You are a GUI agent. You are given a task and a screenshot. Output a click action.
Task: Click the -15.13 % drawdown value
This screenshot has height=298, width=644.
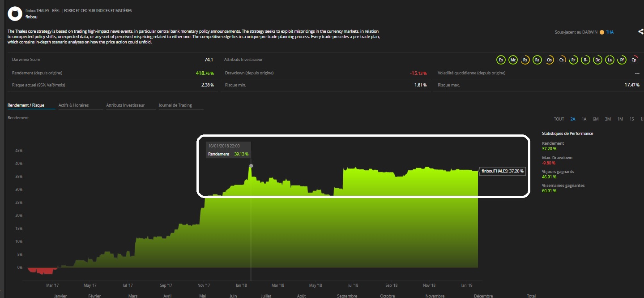(418, 73)
